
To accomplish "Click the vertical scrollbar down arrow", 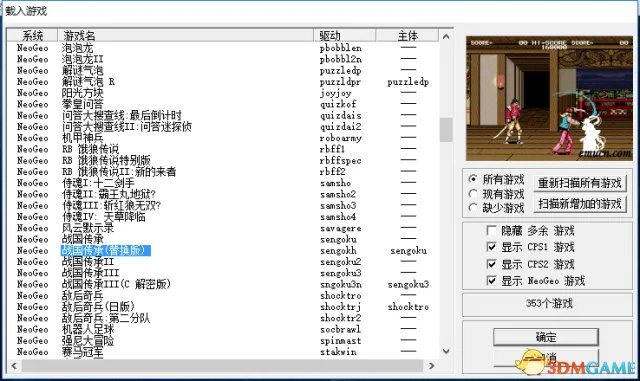I will 446,351.
